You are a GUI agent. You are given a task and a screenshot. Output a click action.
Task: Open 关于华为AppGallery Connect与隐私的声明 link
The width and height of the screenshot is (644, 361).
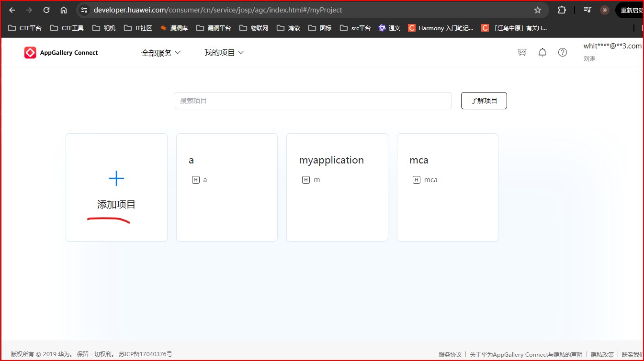(526, 355)
